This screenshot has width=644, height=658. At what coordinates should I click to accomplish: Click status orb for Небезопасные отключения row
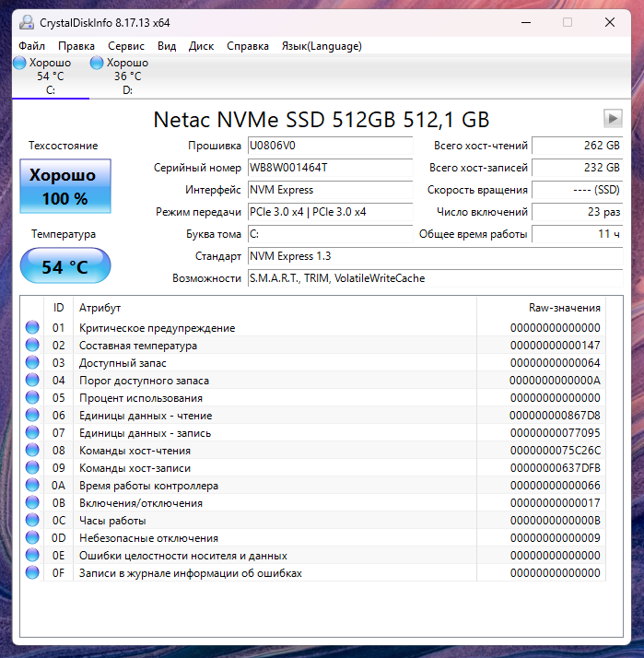[x=32, y=537]
